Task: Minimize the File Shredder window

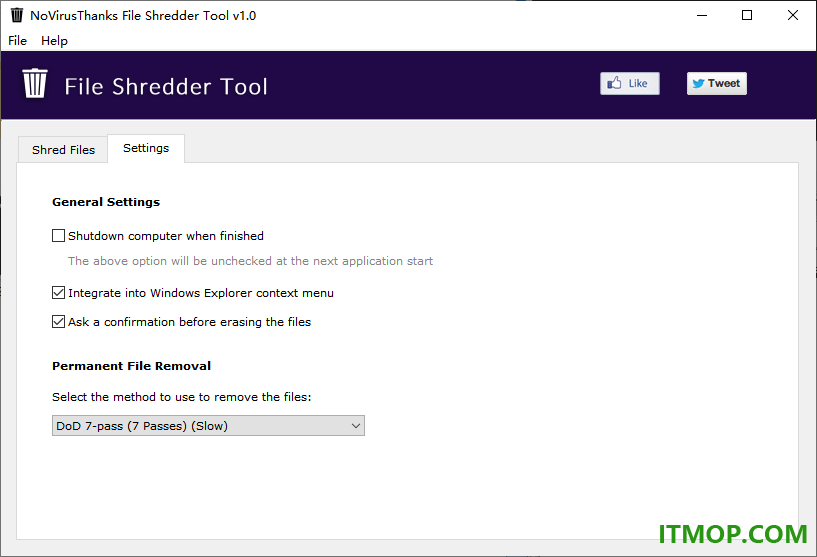Action: [702, 15]
